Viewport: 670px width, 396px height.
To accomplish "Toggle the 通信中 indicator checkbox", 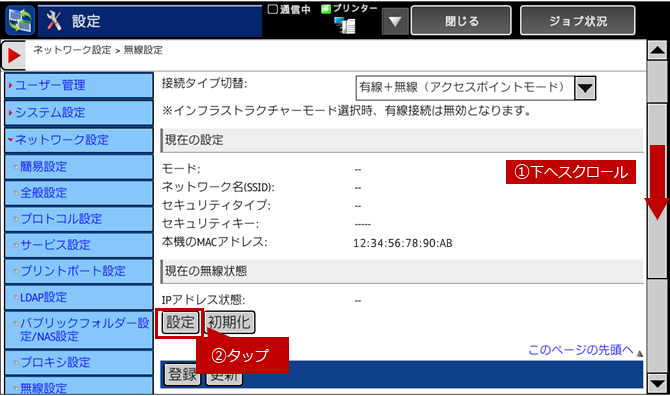I will point(273,9).
